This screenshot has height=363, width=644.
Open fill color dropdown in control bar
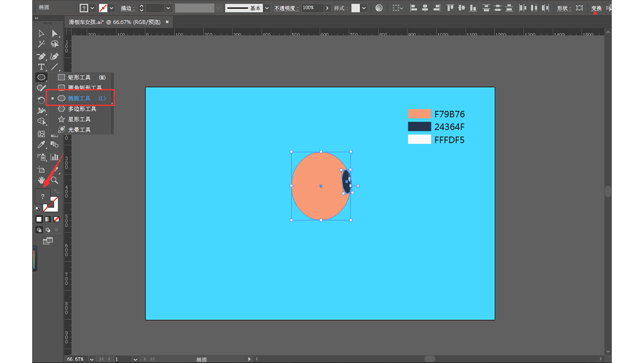(x=92, y=8)
